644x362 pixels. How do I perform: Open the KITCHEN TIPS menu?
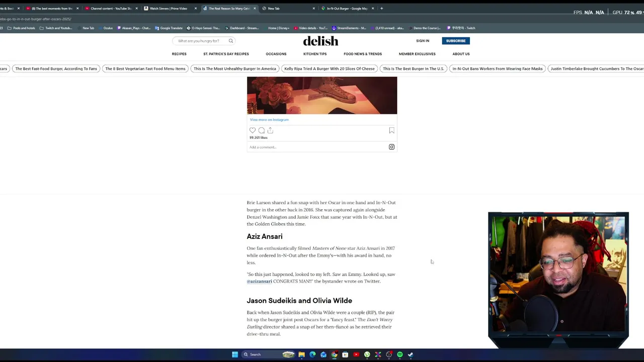coord(315,54)
